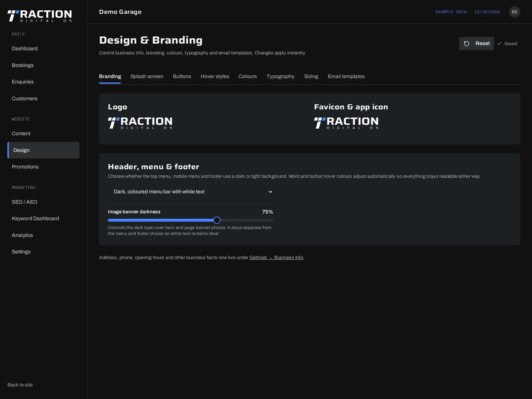Go to Bookings in the sidebar

pos(43,65)
